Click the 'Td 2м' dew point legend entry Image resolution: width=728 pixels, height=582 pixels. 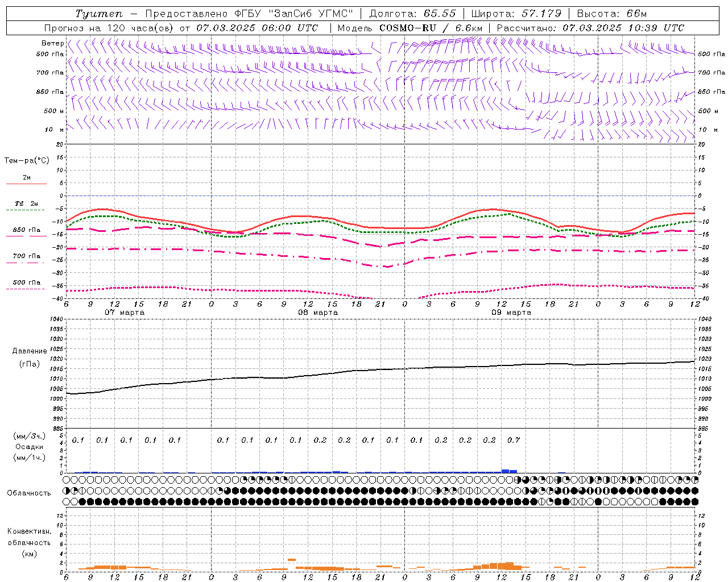[27, 203]
